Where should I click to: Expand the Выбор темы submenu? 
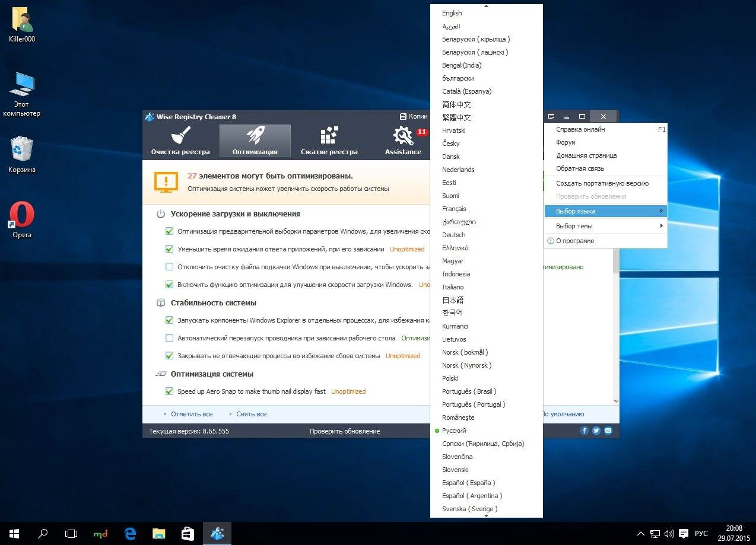(x=606, y=226)
